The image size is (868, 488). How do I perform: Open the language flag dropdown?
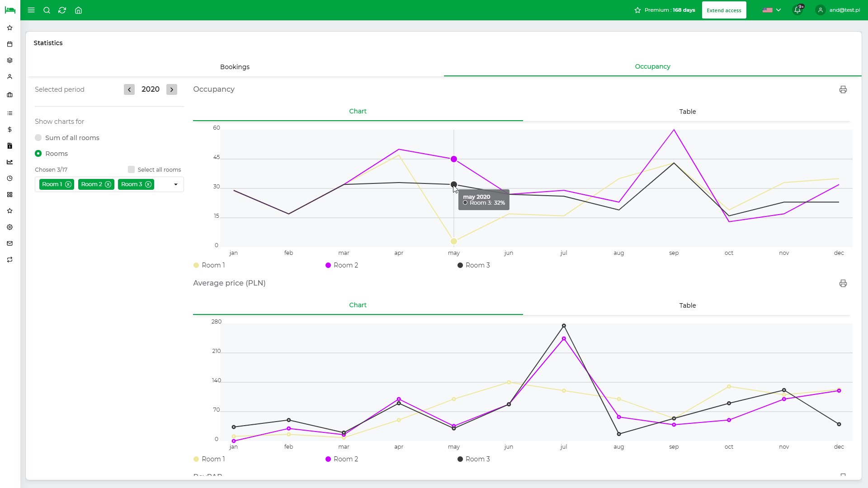(x=772, y=10)
